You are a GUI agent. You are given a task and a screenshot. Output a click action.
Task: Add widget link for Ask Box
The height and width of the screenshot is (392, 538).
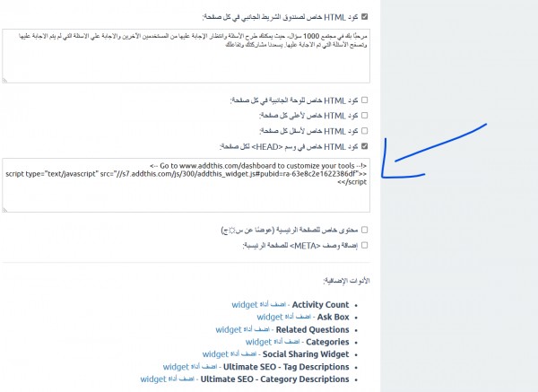point(282,317)
